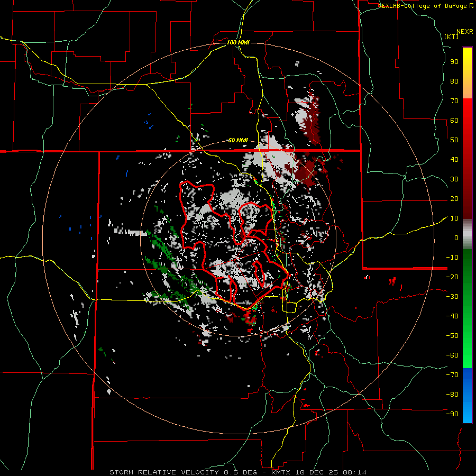Click the NEXLAB-College of DuPage watermark text
This screenshot has height=476, width=476.
tap(425, 6)
